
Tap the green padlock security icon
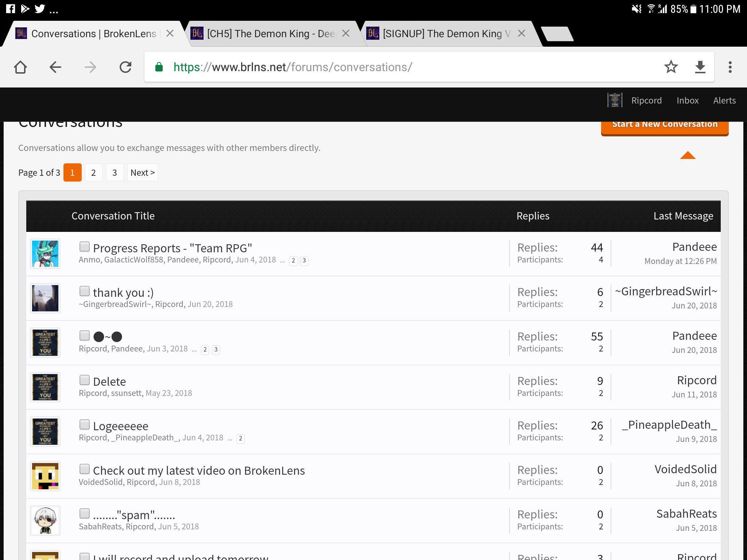[x=159, y=67]
